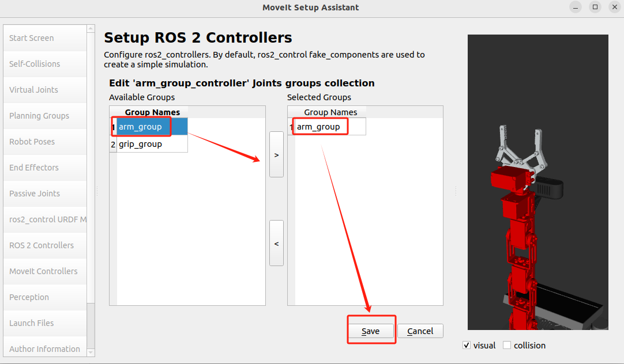
Task: Click the sidebar scrollbar down arrow
Action: click(91, 352)
